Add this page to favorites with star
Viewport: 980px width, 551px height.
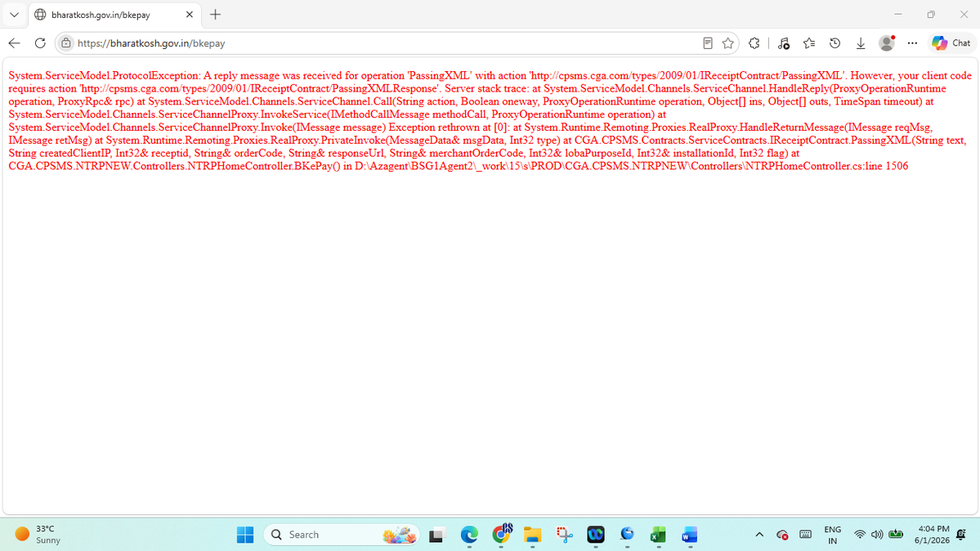728,43
